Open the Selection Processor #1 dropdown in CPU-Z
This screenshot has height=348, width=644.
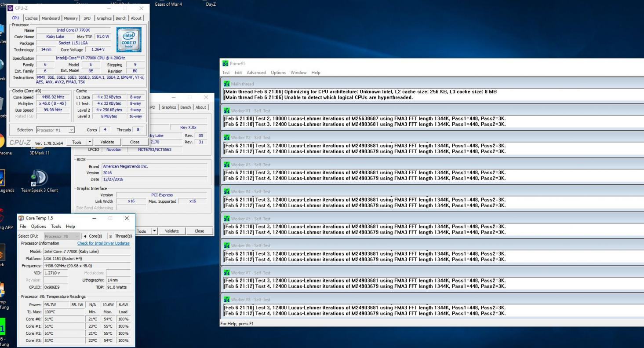click(55, 130)
